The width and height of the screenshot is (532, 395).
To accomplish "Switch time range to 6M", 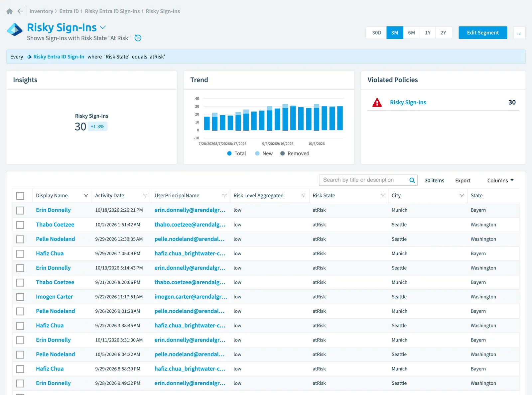I will click(412, 33).
